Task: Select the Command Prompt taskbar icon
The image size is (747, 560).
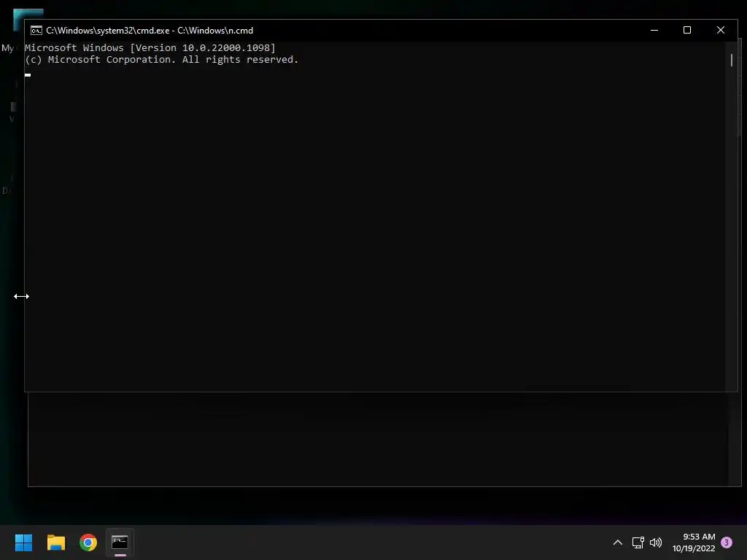Action: (x=120, y=542)
